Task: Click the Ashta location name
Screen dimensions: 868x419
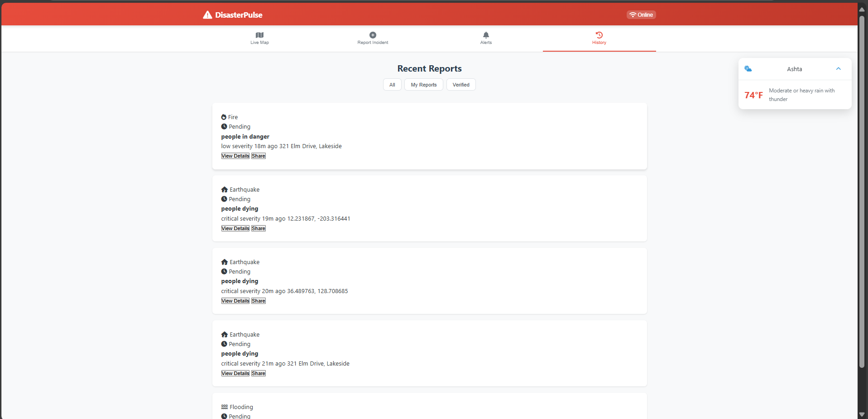Action: 795,69
